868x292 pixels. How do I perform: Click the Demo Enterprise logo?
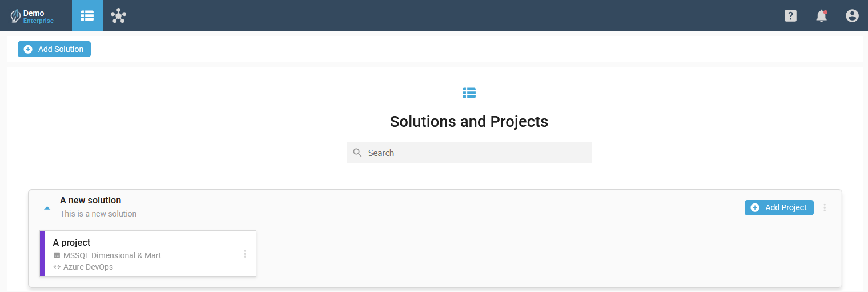(33, 16)
